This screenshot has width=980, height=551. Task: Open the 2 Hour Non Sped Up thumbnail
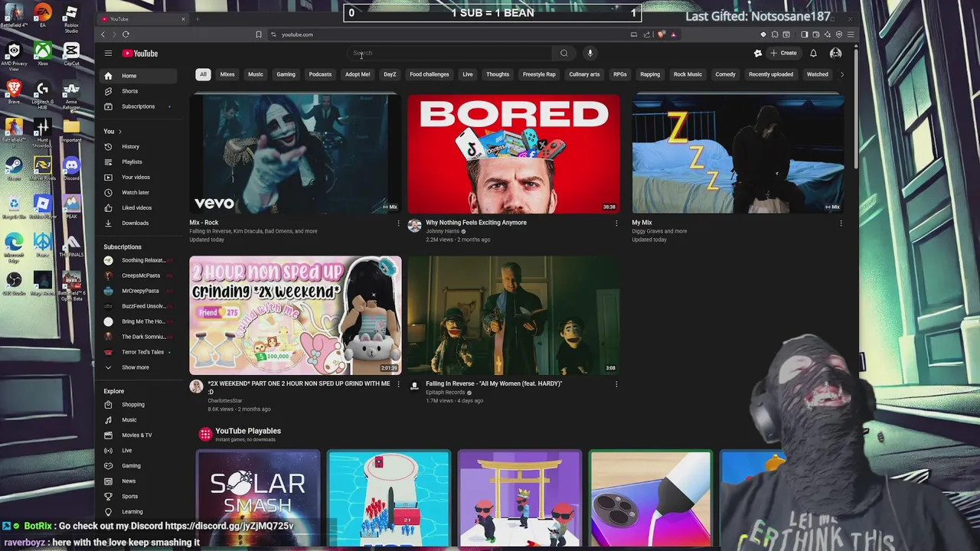click(x=295, y=315)
